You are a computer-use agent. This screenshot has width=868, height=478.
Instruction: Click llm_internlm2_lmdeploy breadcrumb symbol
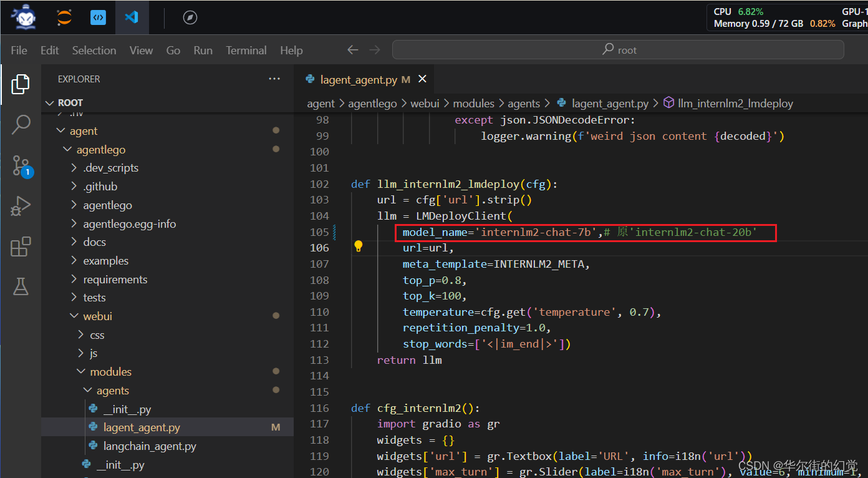point(735,104)
